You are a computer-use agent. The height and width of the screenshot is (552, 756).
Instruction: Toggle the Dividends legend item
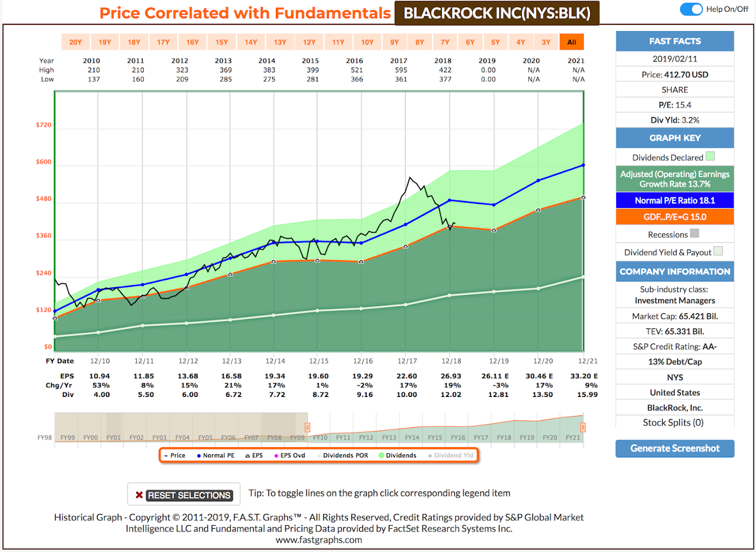tap(397, 455)
